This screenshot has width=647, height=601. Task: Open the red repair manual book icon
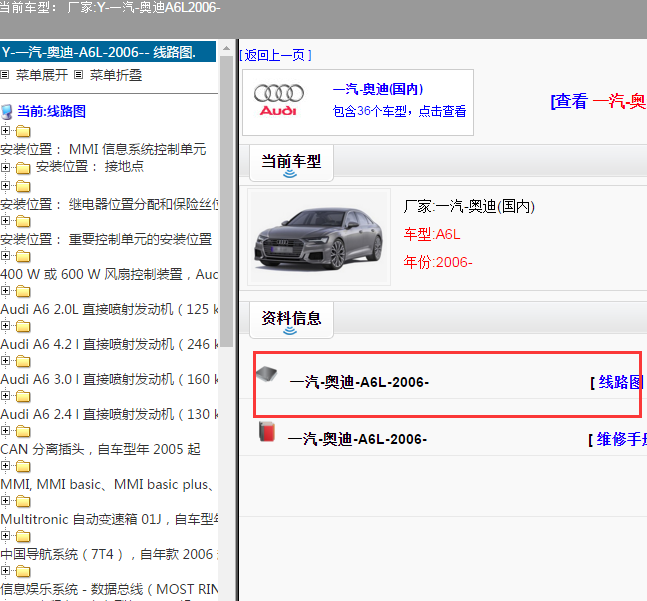[x=267, y=431]
